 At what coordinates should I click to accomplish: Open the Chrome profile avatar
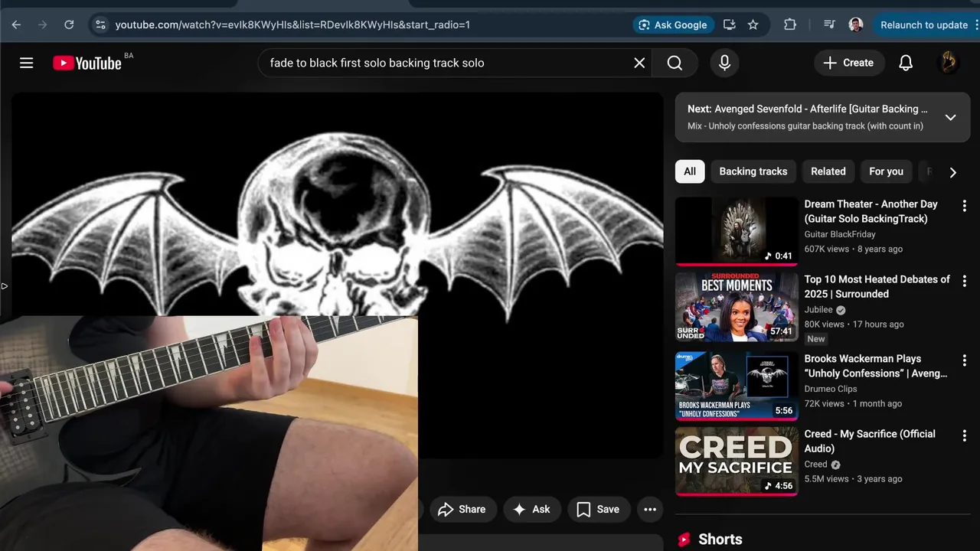(x=856, y=24)
